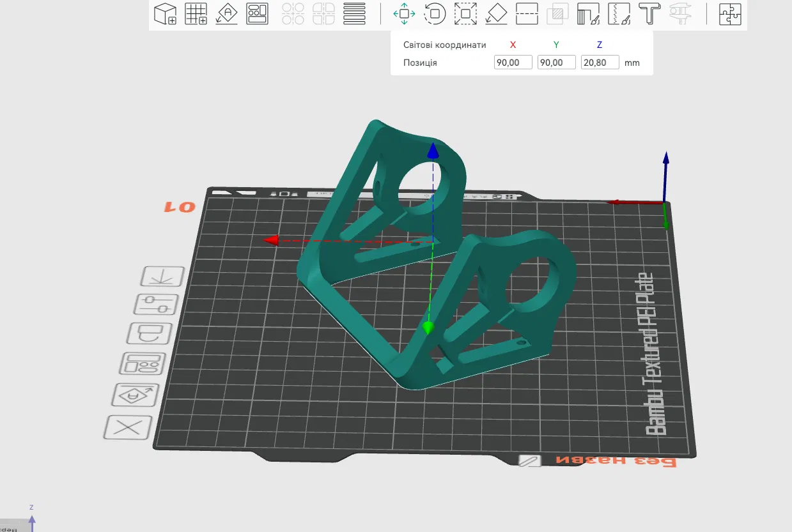Click the greyed Mesh boolean icon
The image size is (792, 532).
point(557,13)
